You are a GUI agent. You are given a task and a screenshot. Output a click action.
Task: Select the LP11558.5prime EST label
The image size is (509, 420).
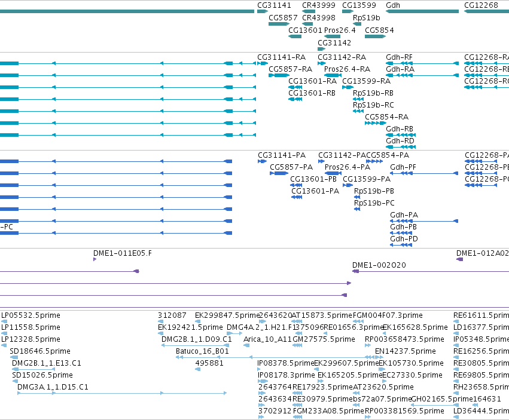click(x=31, y=327)
